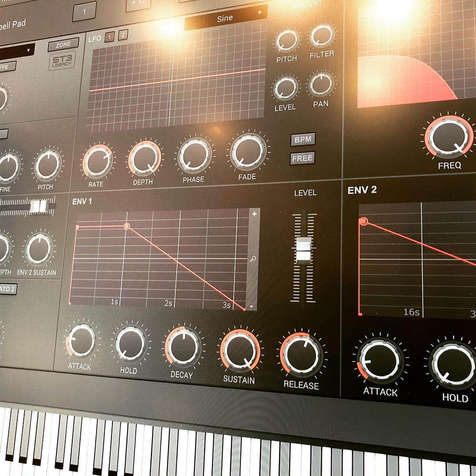Zoom in ENV 1 graph with plus
This screenshot has width=476, height=476.
click(254, 214)
